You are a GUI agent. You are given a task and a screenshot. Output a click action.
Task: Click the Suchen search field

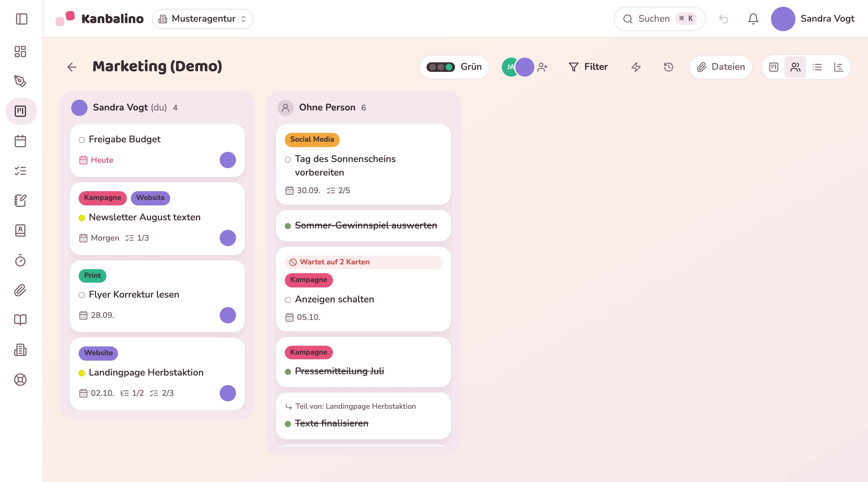point(659,19)
